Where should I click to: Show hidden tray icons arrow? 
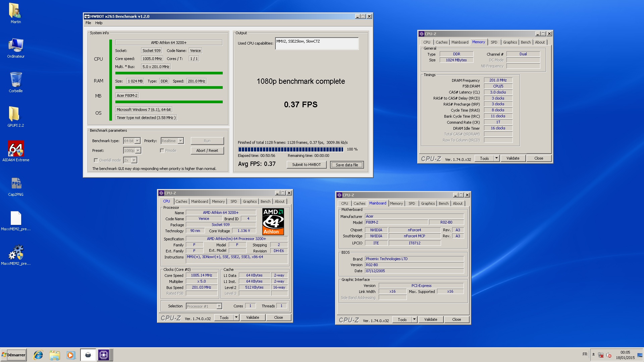click(593, 355)
